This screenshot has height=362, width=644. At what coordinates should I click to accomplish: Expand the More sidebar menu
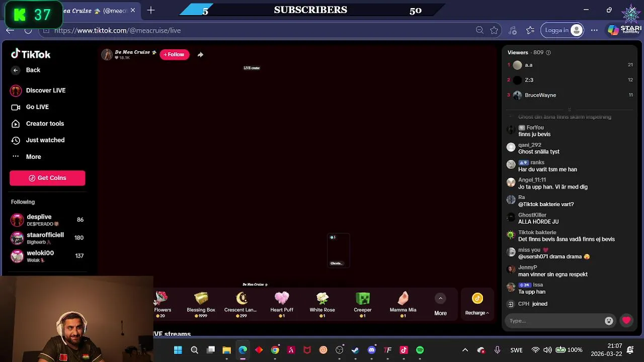[26, 157]
